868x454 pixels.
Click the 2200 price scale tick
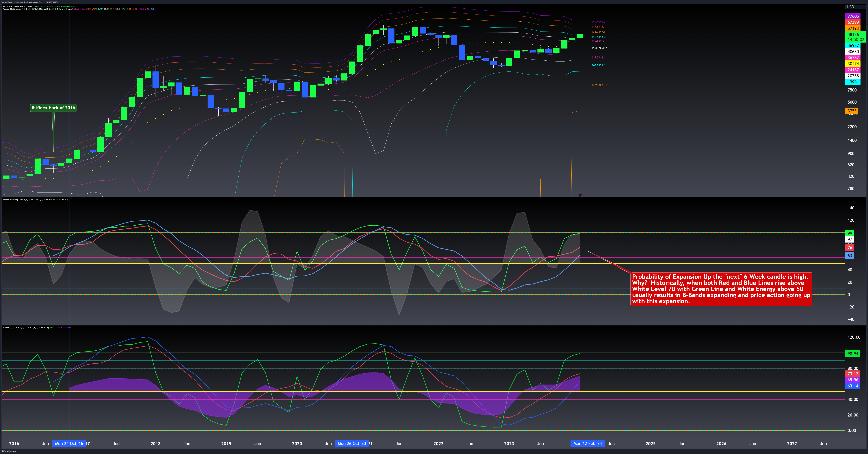click(x=852, y=127)
